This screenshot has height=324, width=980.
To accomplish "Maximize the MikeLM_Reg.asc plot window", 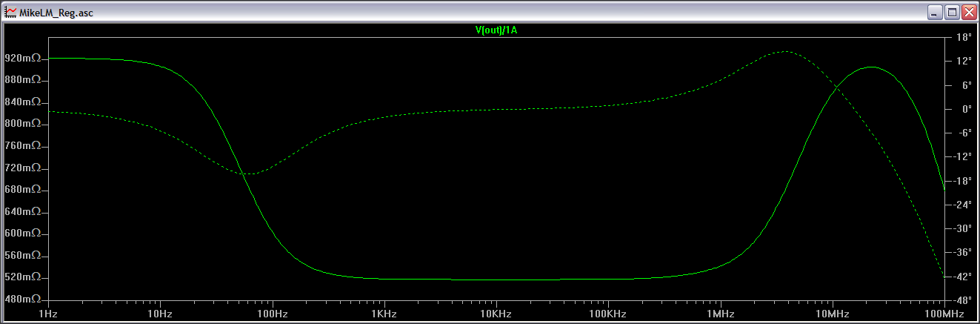I will [x=952, y=12].
